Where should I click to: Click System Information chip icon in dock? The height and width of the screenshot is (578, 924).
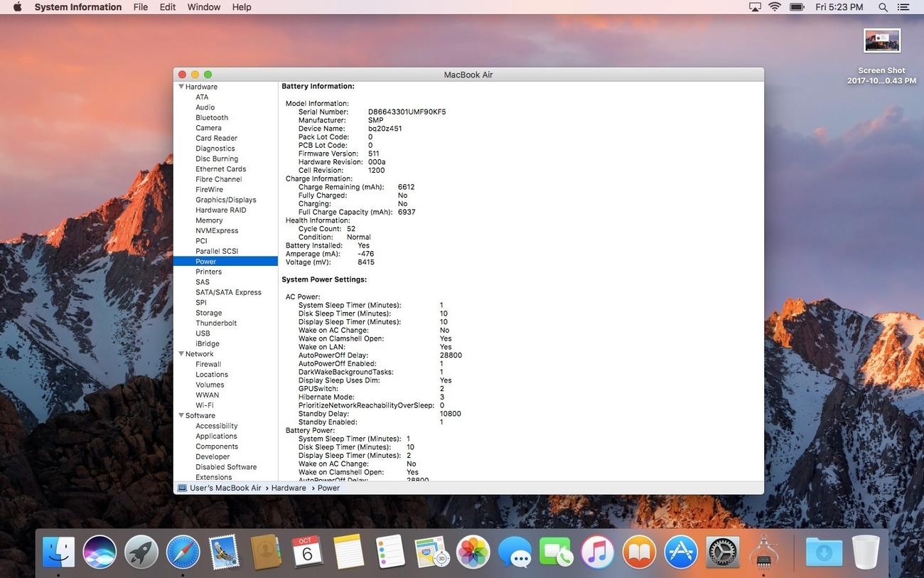[x=763, y=552]
